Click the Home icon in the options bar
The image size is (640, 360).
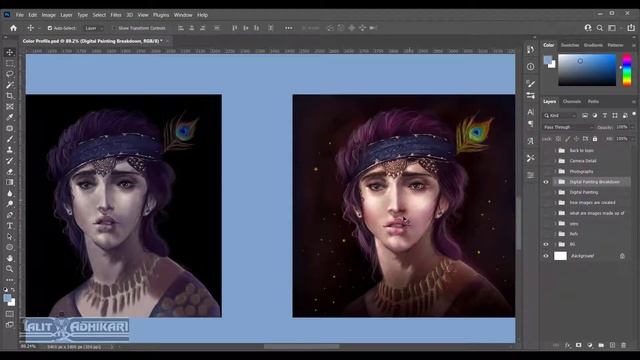pyautogui.click(x=13, y=28)
